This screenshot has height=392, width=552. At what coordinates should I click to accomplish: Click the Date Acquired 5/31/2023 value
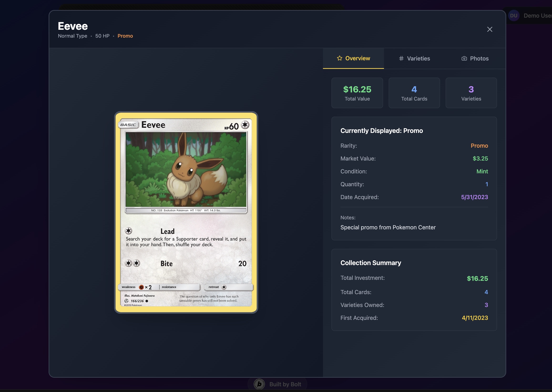[x=474, y=197]
